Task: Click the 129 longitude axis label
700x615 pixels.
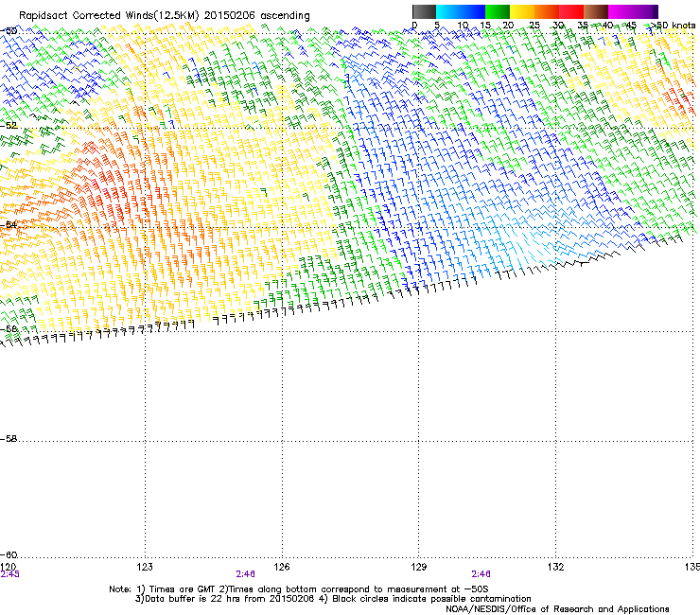Action: pos(419,567)
